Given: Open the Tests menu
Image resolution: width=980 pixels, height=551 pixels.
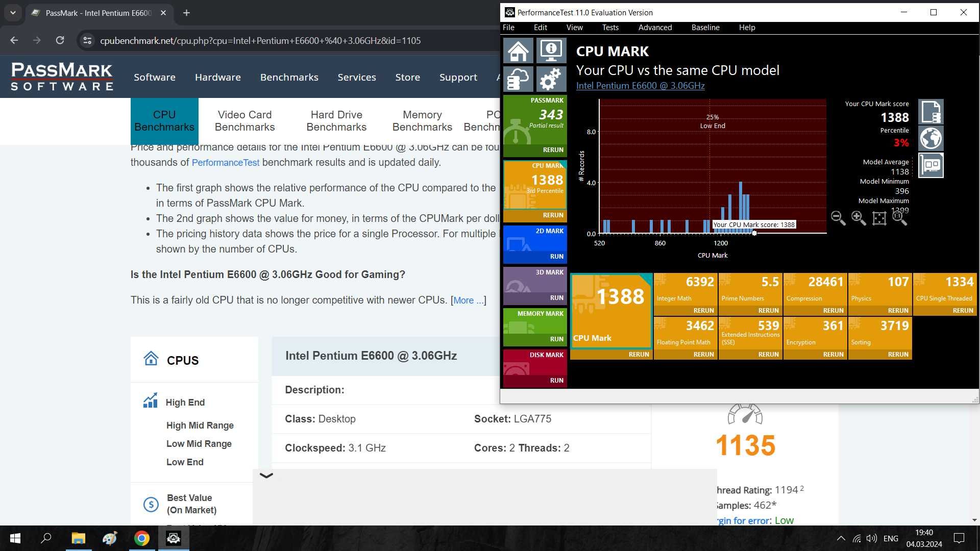Looking at the screenshot, I should tap(610, 28).
